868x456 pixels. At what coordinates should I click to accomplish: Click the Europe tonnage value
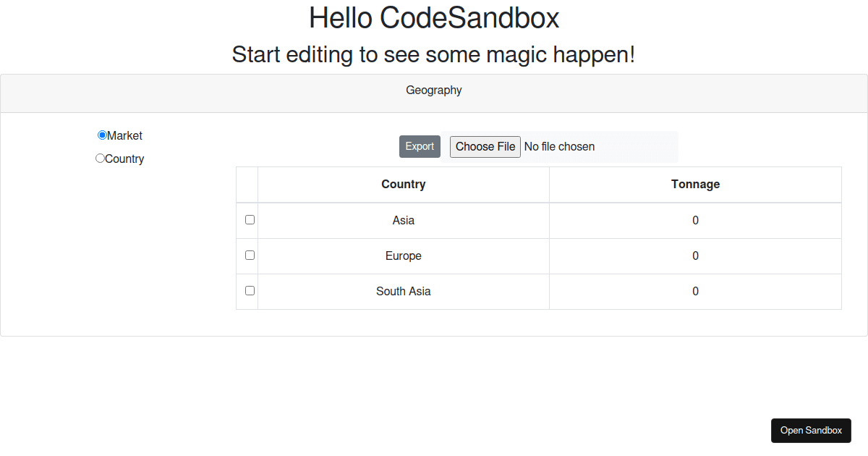(695, 256)
